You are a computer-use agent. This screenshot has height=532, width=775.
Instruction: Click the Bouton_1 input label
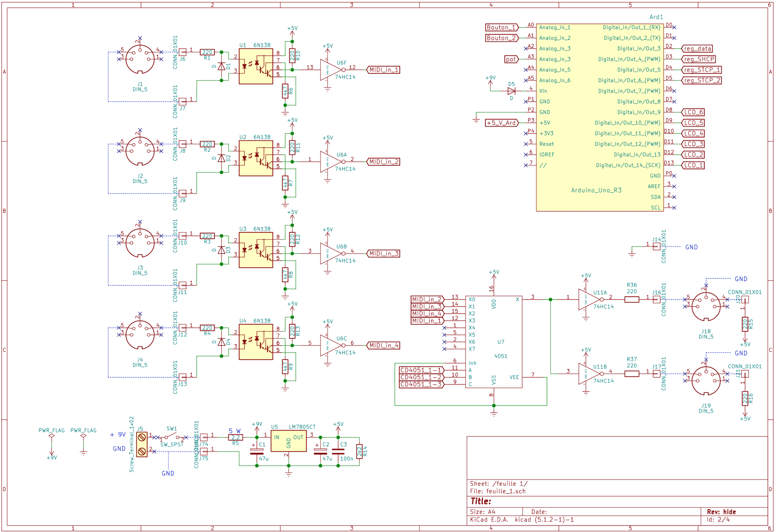[x=501, y=28]
